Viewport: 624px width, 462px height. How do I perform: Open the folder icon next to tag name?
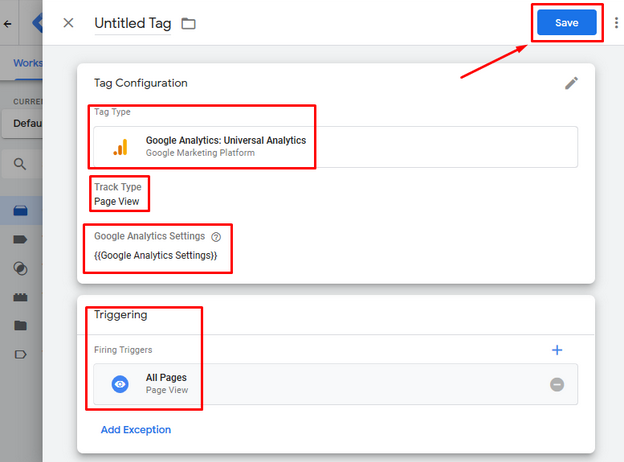188,24
